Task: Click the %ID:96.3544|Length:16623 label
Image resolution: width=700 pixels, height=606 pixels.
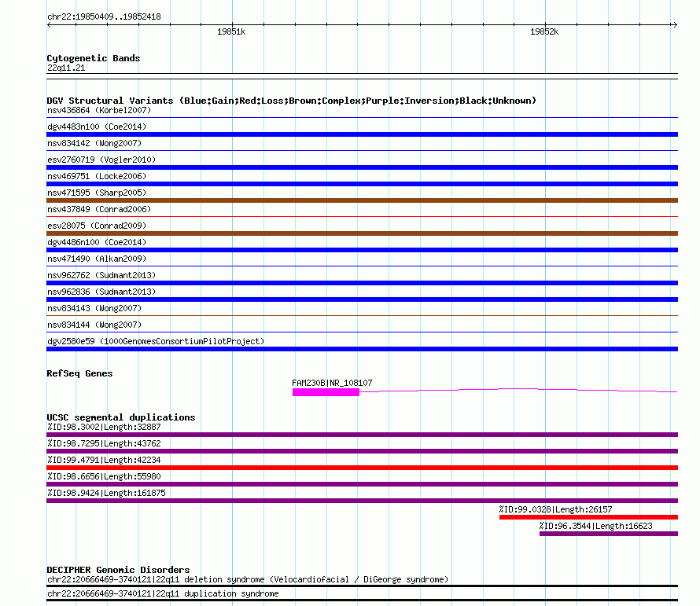Action: pos(596,526)
